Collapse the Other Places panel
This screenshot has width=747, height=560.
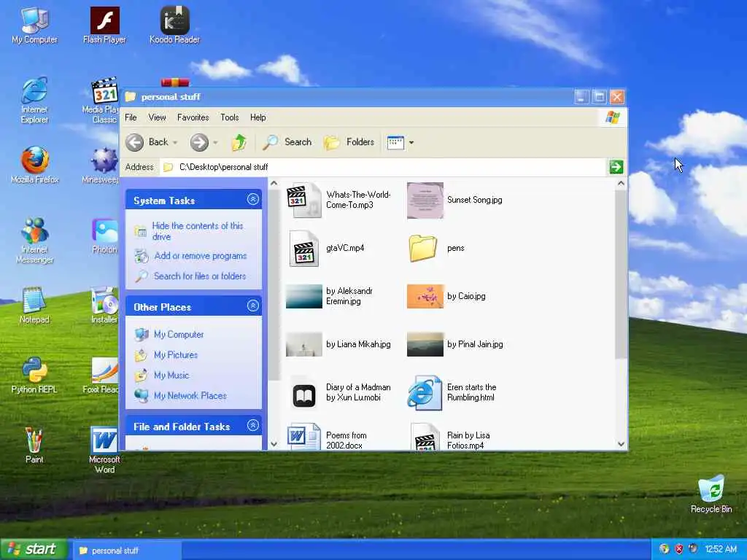[253, 306]
